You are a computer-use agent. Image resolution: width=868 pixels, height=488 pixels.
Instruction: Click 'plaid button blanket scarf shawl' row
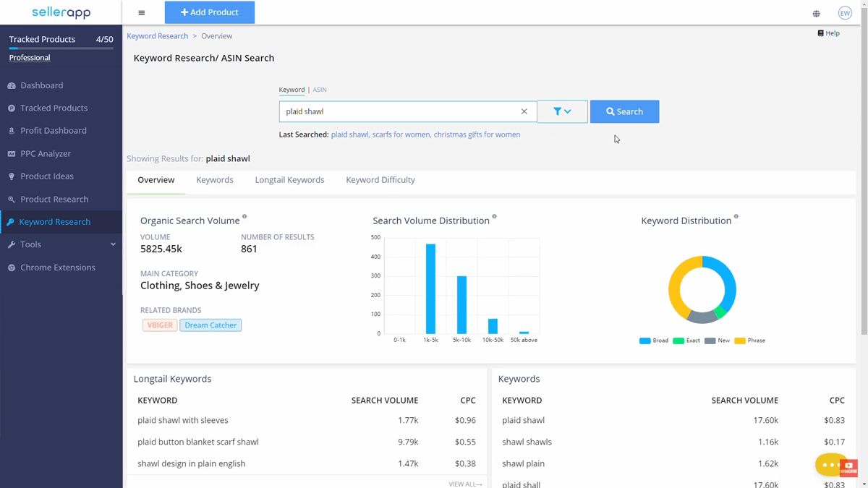[x=306, y=442]
